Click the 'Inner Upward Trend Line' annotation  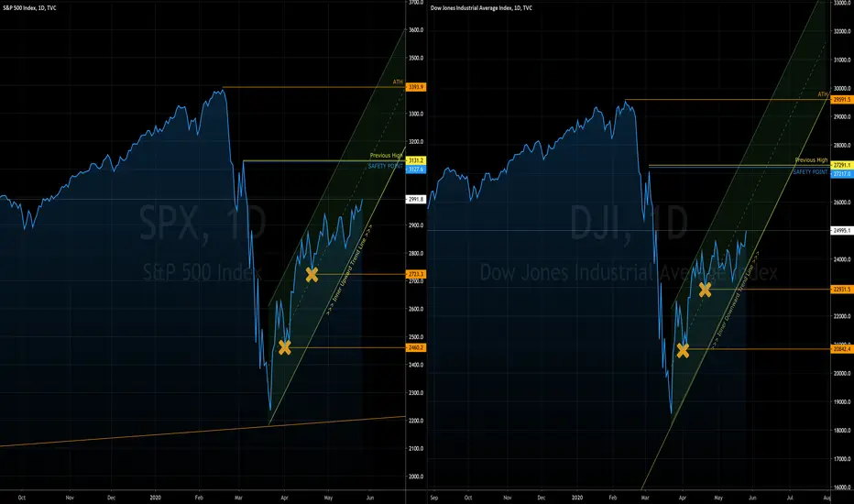tap(349, 269)
